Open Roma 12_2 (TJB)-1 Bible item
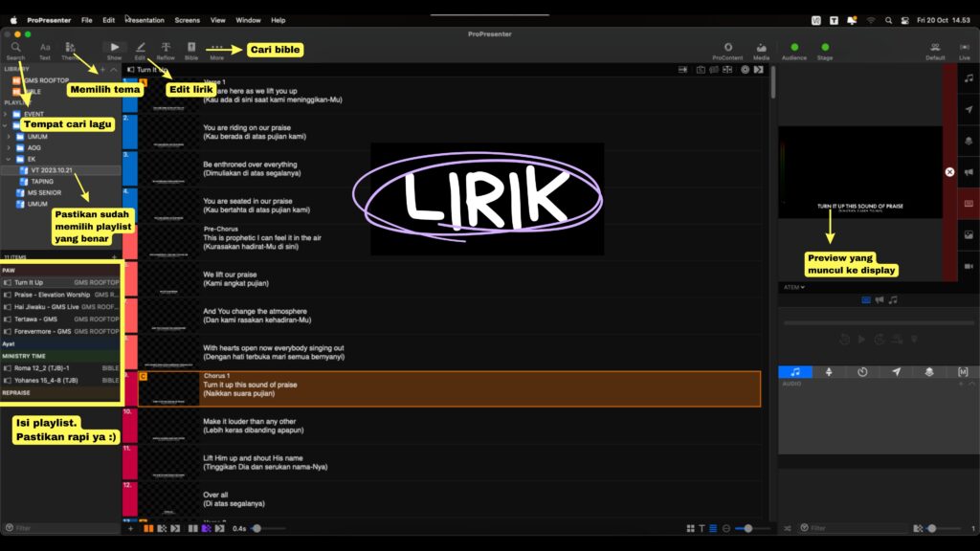 [60, 368]
